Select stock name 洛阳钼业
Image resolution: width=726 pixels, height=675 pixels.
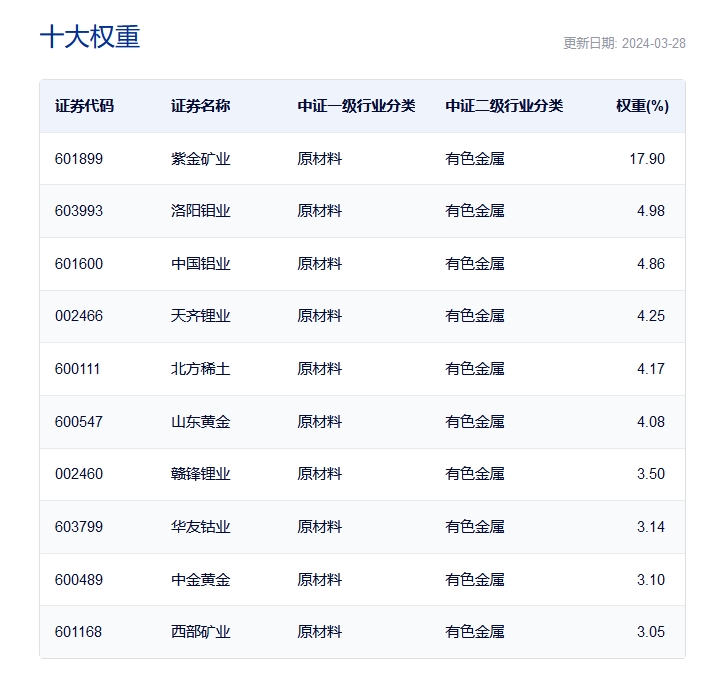[200, 211]
